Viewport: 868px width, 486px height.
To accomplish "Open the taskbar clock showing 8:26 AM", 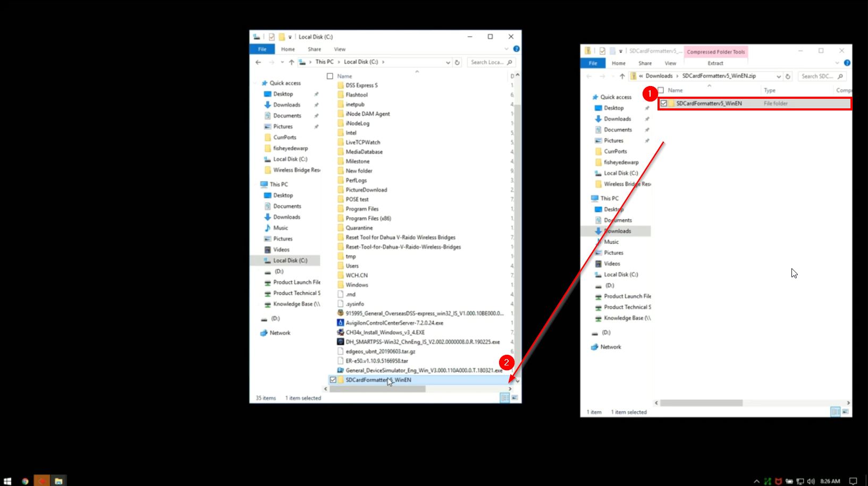I will click(830, 481).
